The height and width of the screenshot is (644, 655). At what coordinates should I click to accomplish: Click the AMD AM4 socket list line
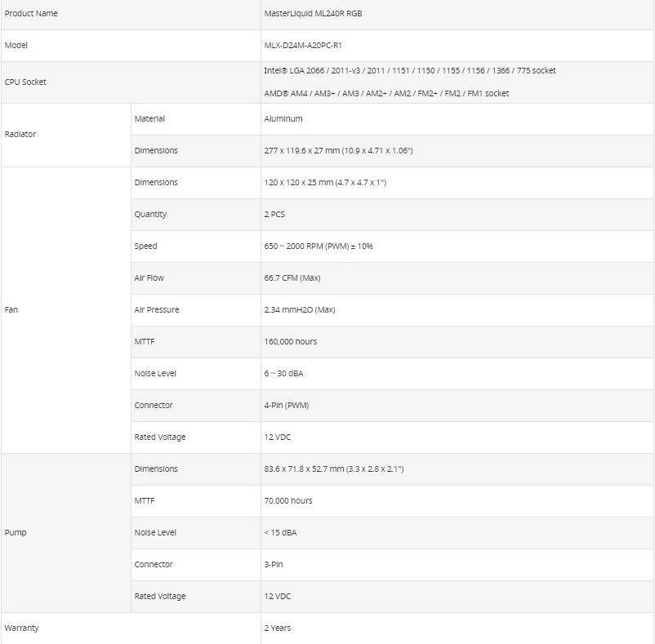pos(385,94)
